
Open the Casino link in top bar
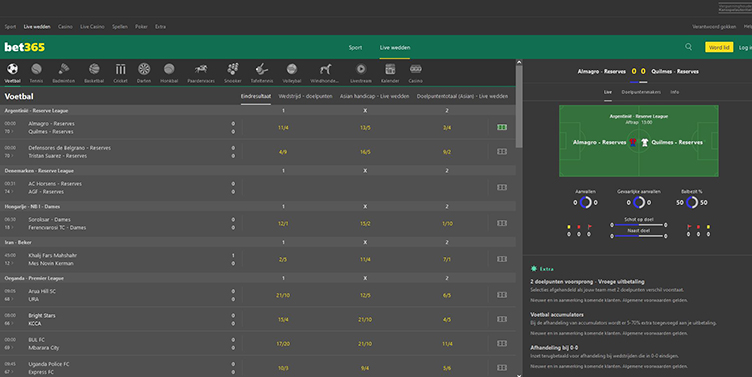point(65,27)
